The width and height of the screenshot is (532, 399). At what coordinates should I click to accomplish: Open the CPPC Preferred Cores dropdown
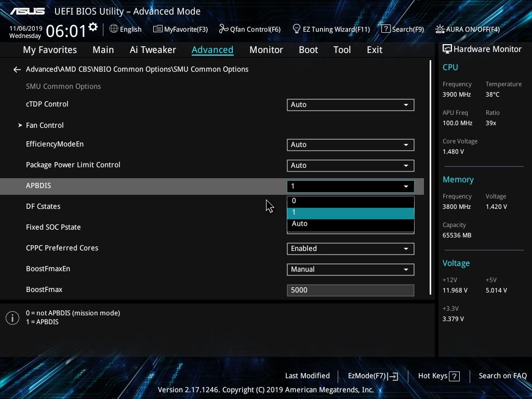(x=351, y=249)
